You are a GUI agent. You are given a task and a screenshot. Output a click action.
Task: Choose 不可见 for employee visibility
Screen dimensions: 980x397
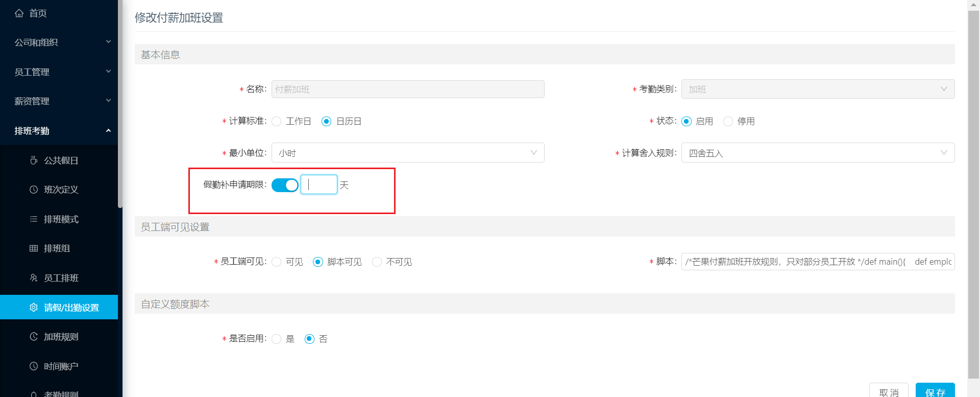[377, 262]
